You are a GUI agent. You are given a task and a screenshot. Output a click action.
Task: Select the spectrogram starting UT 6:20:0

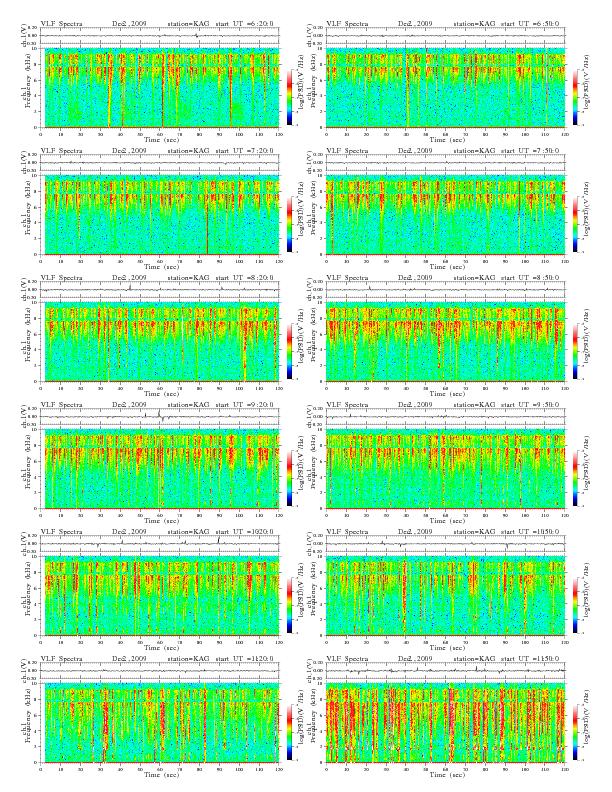[160, 88]
